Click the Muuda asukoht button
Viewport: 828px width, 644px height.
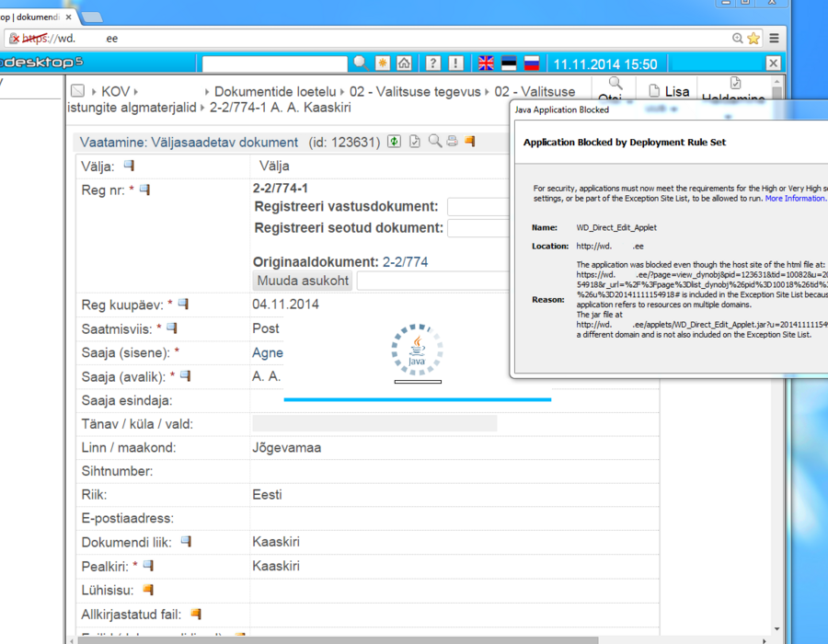[303, 281]
